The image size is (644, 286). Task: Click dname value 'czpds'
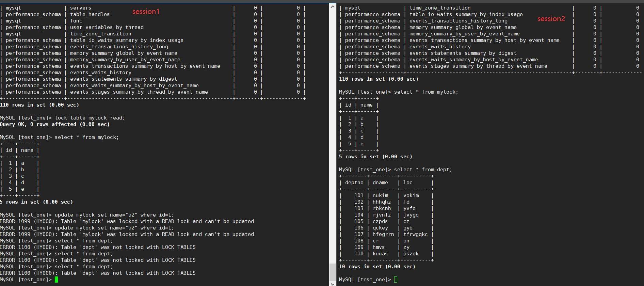(380, 221)
